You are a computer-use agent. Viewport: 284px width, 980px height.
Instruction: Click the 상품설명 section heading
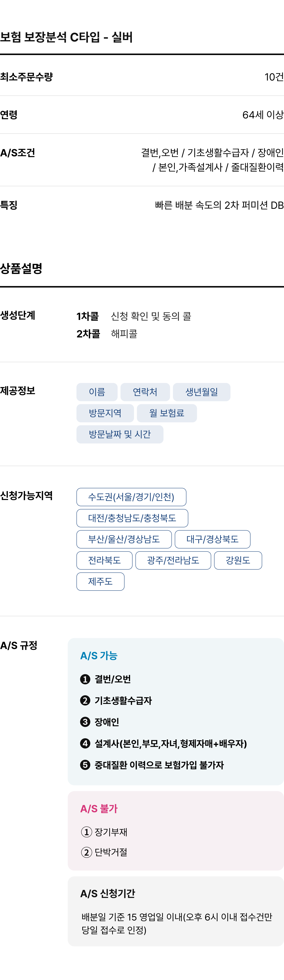pyautogui.click(x=21, y=268)
